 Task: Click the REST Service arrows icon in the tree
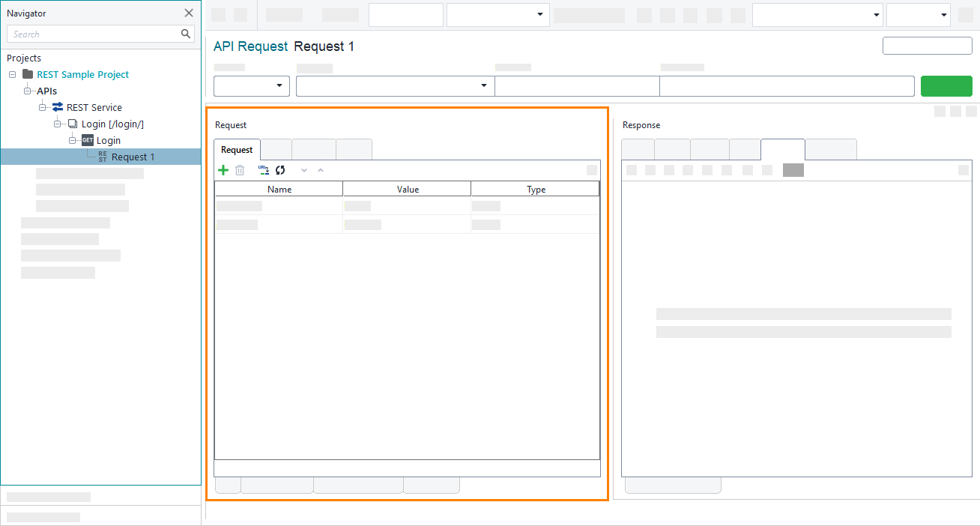coord(55,107)
